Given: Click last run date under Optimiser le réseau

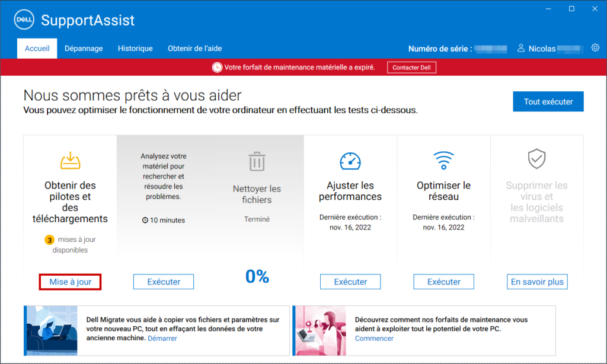Looking at the screenshot, I should 443,222.
